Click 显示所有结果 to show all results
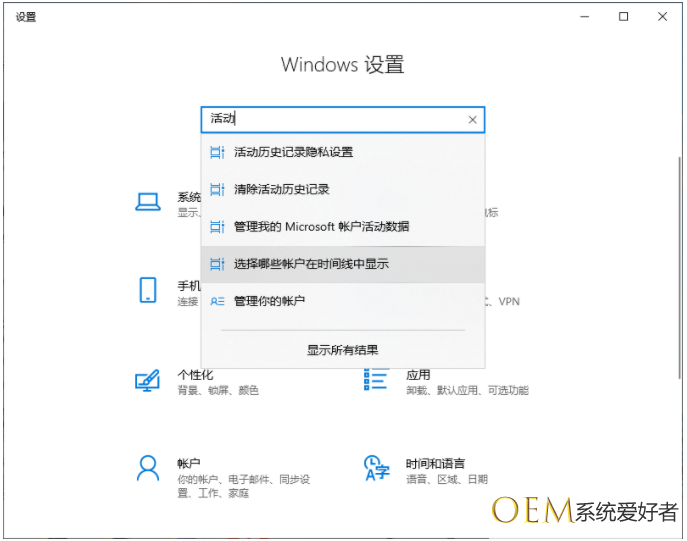The image size is (687, 541). (342, 350)
